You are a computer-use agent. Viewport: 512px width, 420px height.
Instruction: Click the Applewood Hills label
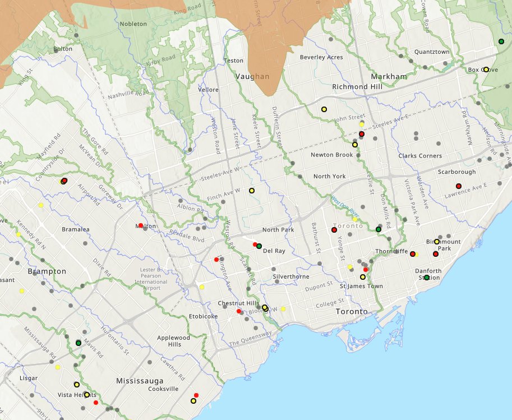(x=173, y=341)
